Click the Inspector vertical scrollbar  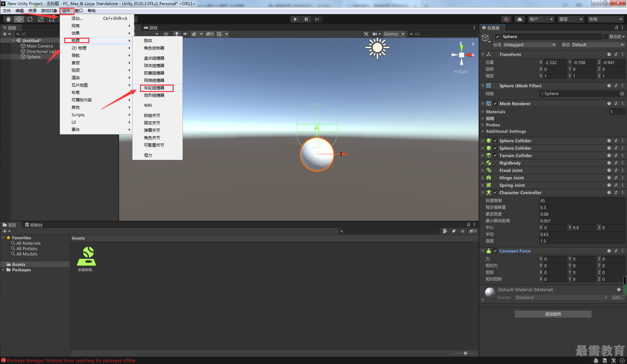point(625,286)
